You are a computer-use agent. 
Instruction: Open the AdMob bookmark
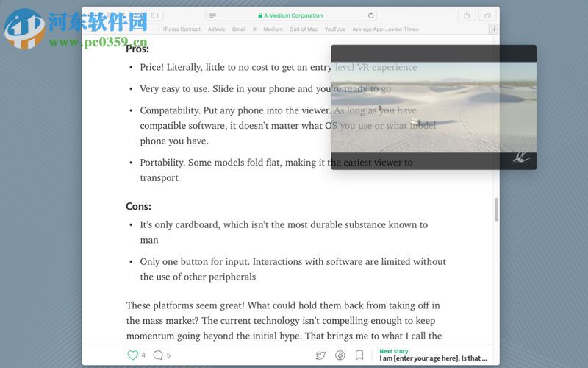[216, 29]
